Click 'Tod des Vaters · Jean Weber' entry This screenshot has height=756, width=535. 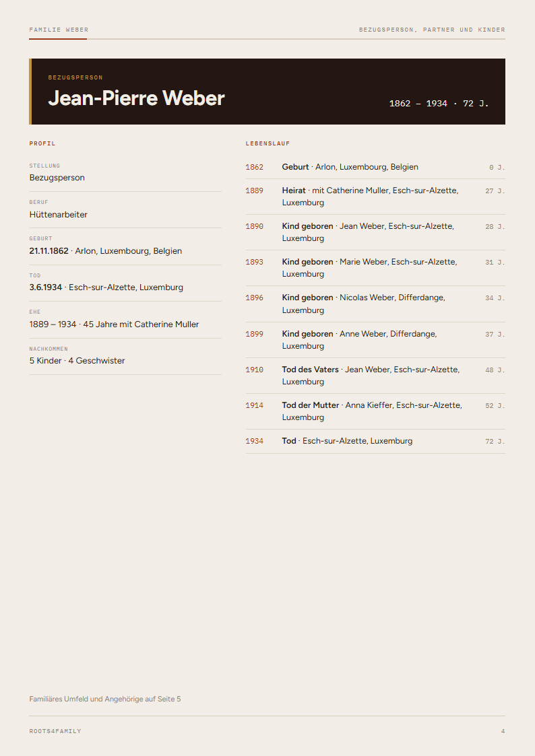tap(371, 376)
